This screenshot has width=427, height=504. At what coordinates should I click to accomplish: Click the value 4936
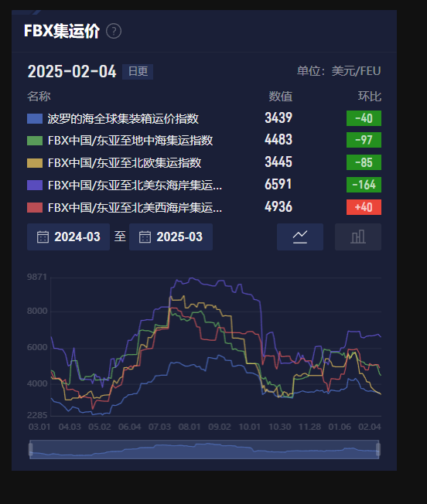[278, 206]
